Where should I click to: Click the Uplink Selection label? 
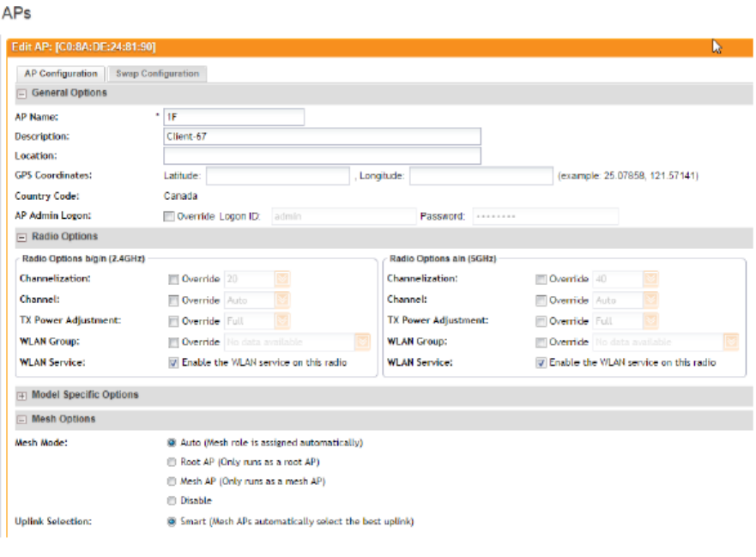tap(53, 521)
